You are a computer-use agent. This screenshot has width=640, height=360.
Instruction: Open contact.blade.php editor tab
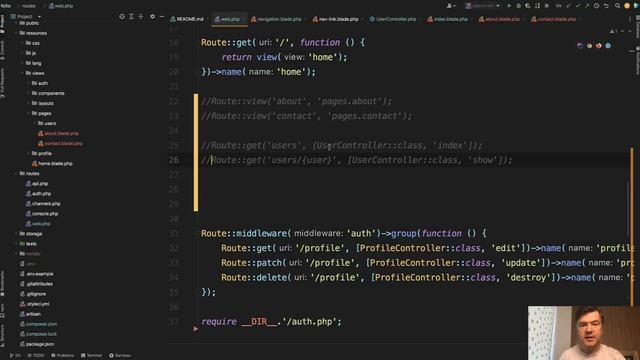coord(553,19)
